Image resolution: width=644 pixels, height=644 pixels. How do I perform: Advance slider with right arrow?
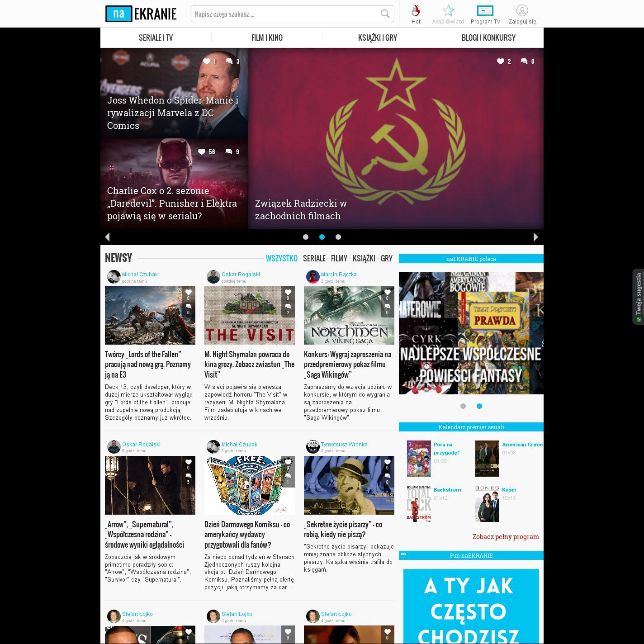pyautogui.click(x=536, y=237)
